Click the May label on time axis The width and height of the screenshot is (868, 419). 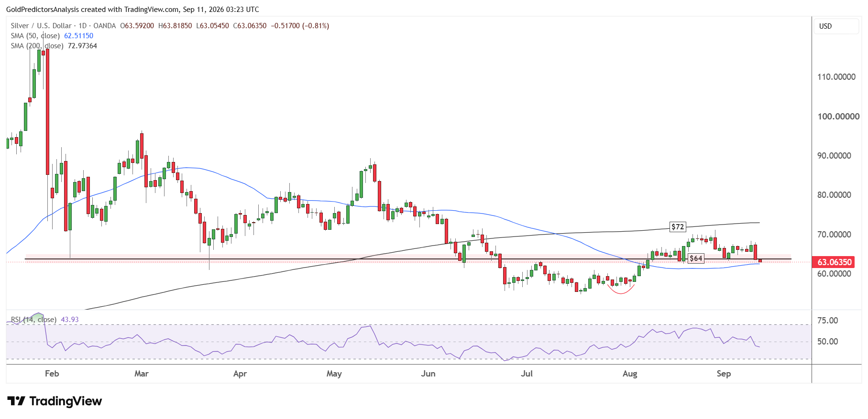pos(334,374)
